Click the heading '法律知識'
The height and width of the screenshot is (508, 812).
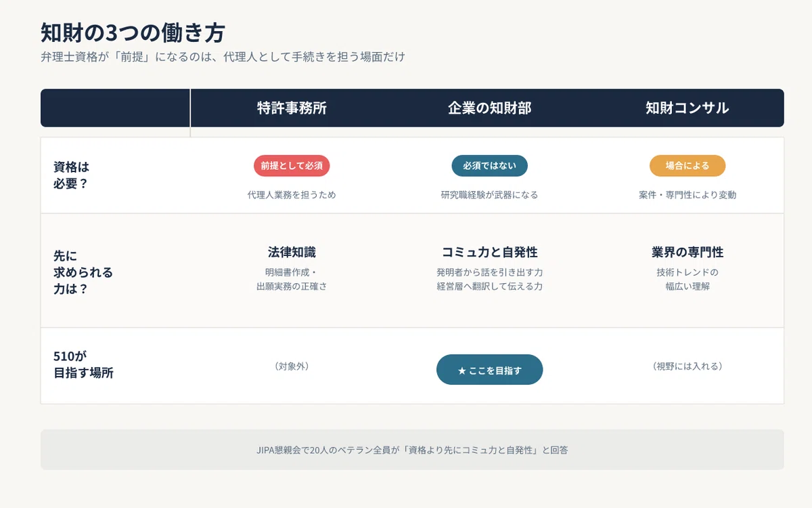(292, 252)
